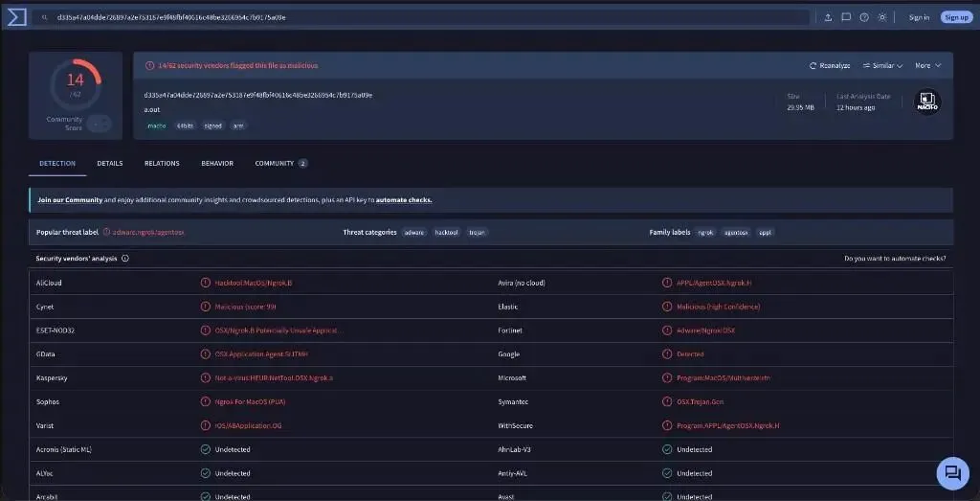This screenshot has height=501, width=980.
Task: Select the agentosx family label chip
Action: (736, 232)
